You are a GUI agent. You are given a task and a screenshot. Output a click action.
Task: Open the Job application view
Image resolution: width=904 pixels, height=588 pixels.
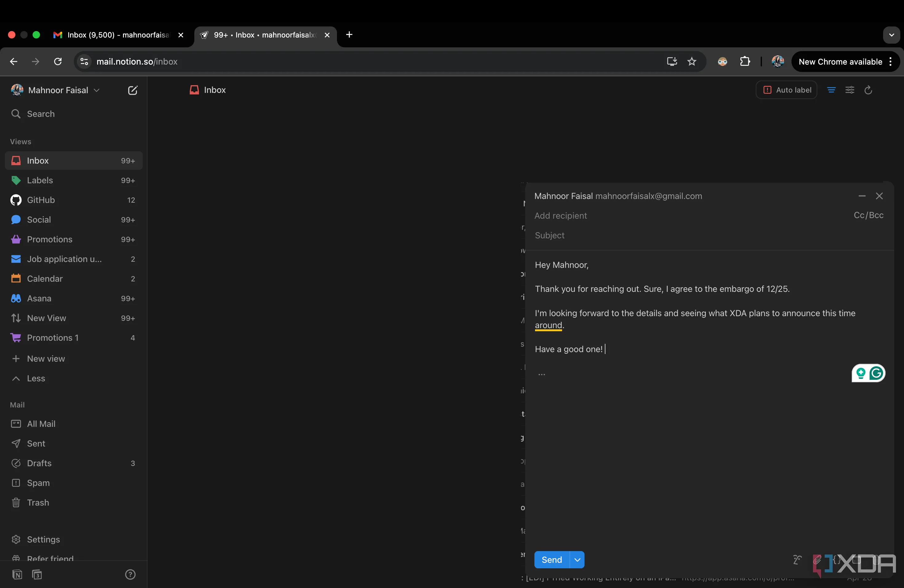tap(74, 259)
